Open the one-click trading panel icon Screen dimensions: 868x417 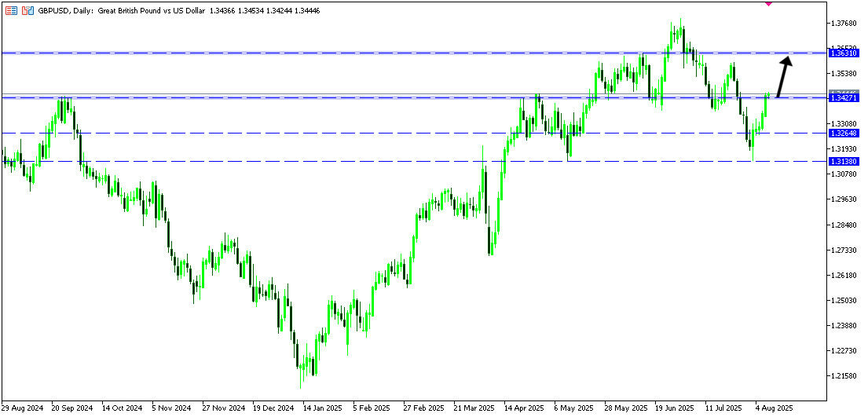point(27,11)
